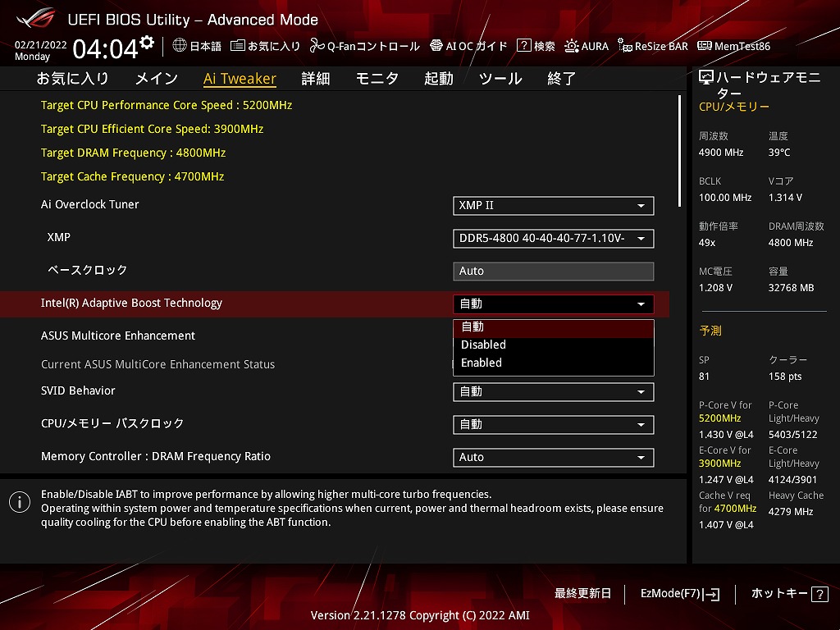Open SVID Behavior dropdown

[x=554, y=391]
